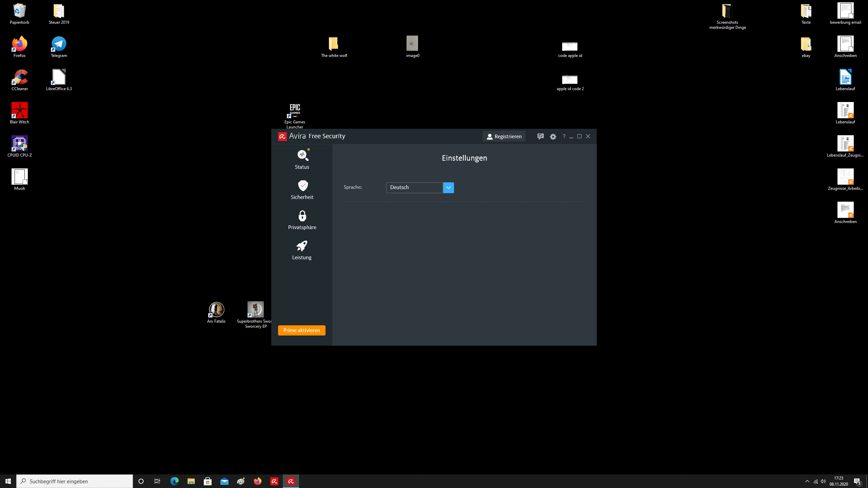
Task: Select the CCleaner desktop shortcut
Action: 19,80
